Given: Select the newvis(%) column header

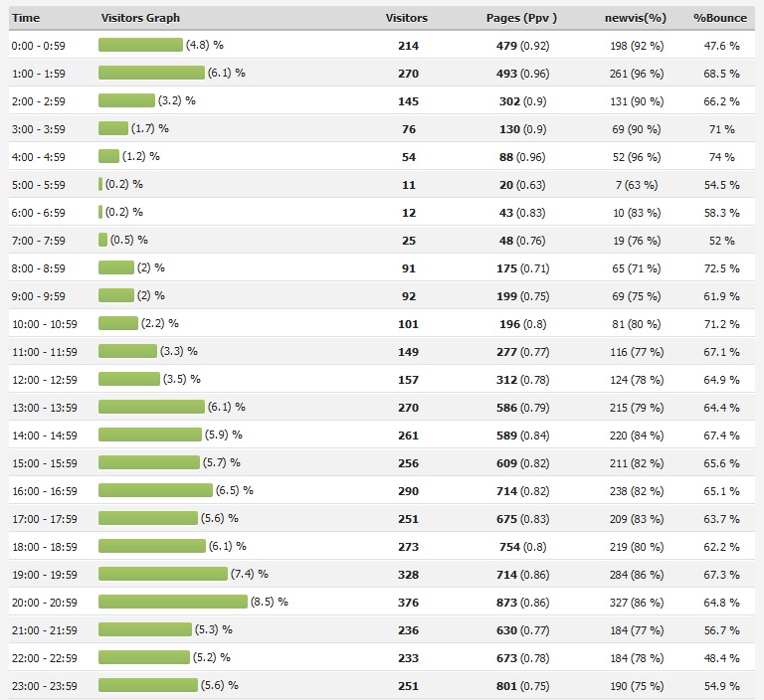Looking at the screenshot, I should (x=635, y=18).
